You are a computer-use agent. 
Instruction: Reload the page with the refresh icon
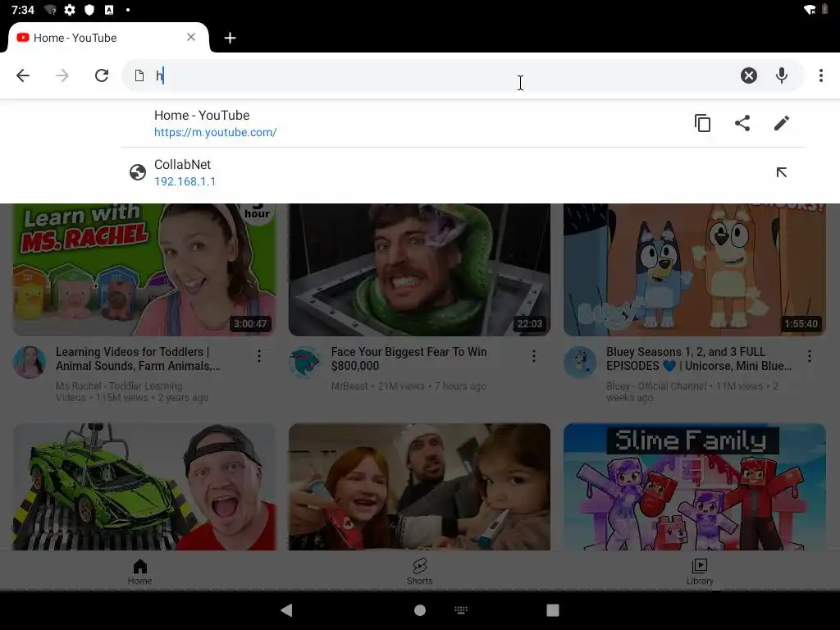click(x=102, y=75)
